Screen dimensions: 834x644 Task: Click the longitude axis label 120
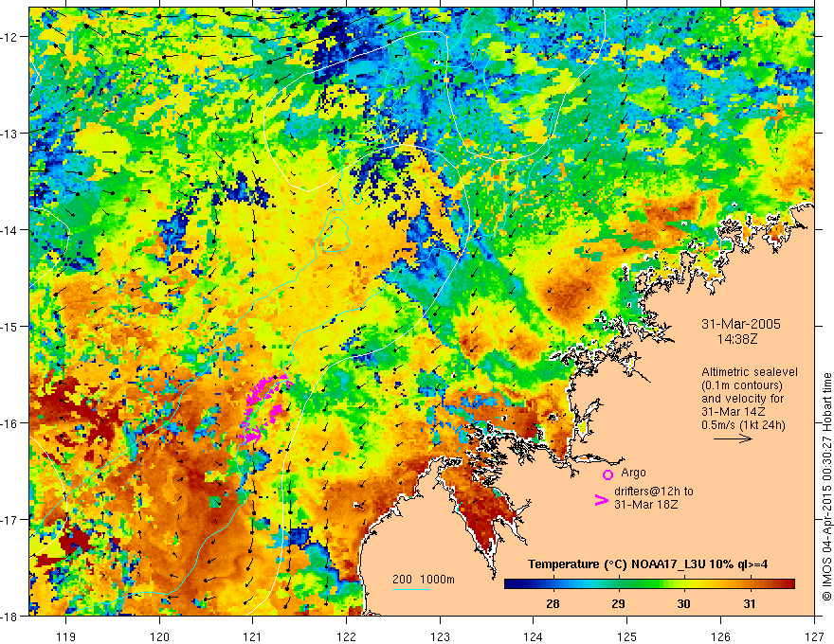pyautogui.click(x=159, y=636)
